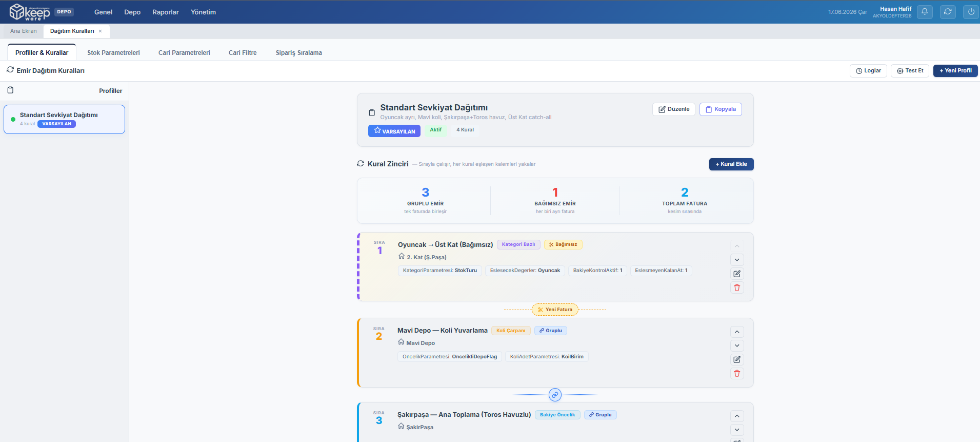The image size is (980, 442).
Task: Move Şakırpaşa rule down
Action: [x=737, y=430]
